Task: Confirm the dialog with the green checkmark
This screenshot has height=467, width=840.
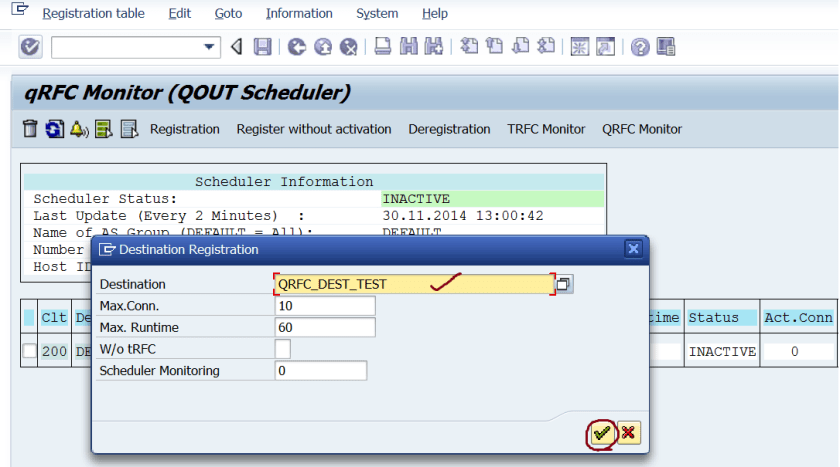Action: coord(601,433)
